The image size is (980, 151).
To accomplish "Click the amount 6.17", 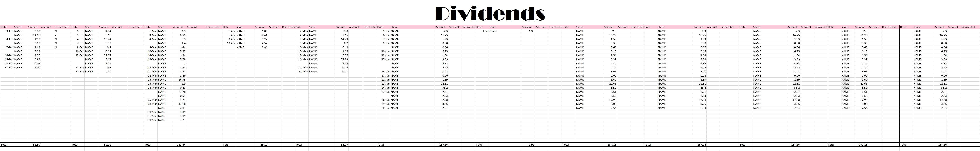I will (x=105, y=59).
